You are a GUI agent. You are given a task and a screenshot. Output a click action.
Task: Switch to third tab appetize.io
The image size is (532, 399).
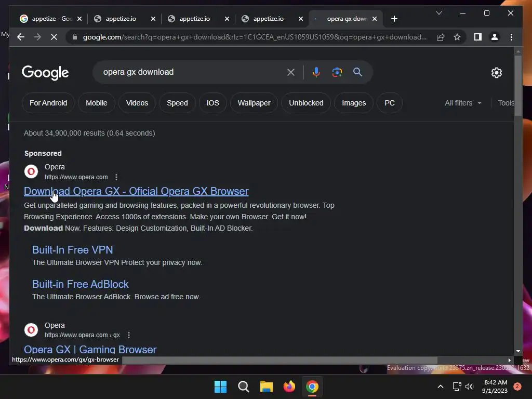(194, 19)
